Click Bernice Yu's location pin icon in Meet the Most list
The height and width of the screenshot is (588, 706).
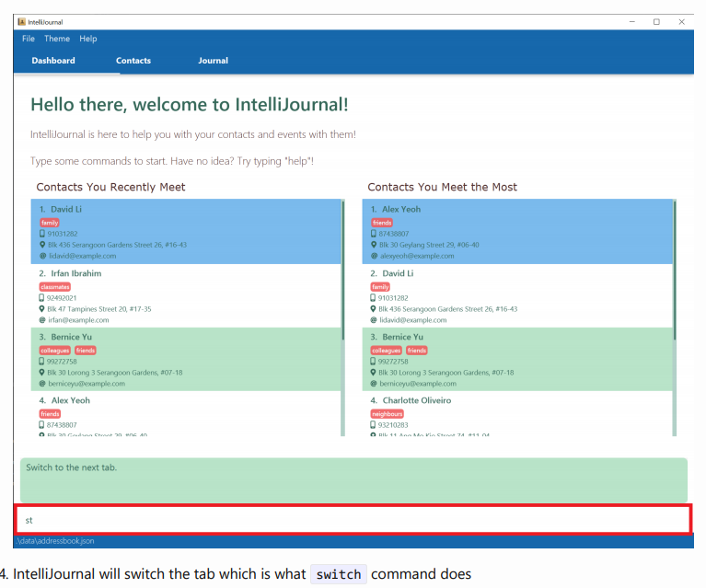coord(374,373)
